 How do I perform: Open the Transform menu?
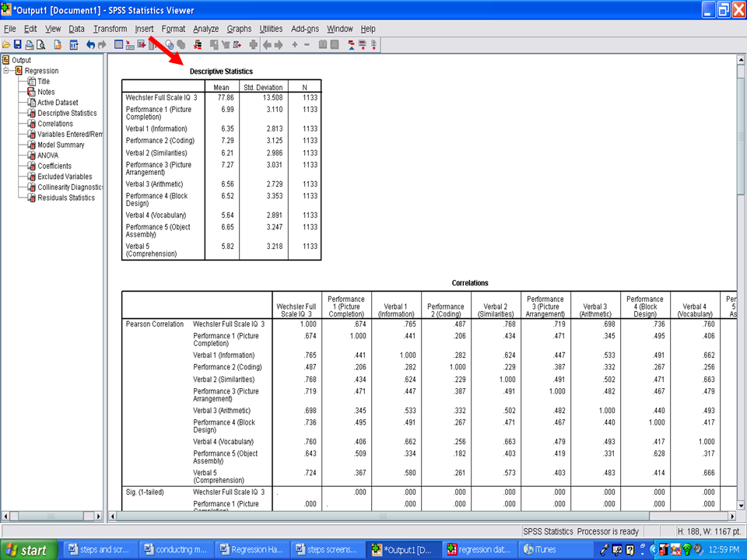110,29
